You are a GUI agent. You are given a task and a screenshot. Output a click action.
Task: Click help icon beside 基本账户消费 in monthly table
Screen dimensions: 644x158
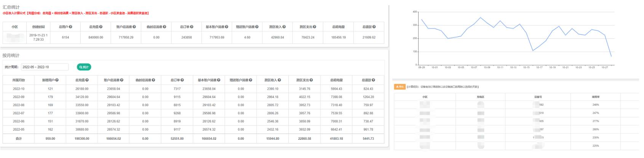pos(218,80)
